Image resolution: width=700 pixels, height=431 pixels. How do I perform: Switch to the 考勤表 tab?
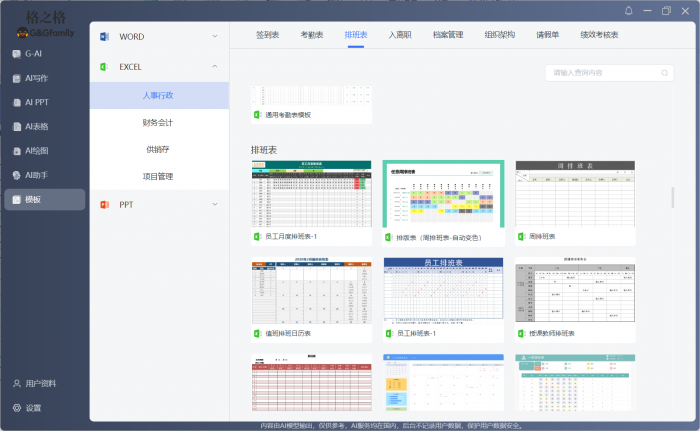coord(311,35)
